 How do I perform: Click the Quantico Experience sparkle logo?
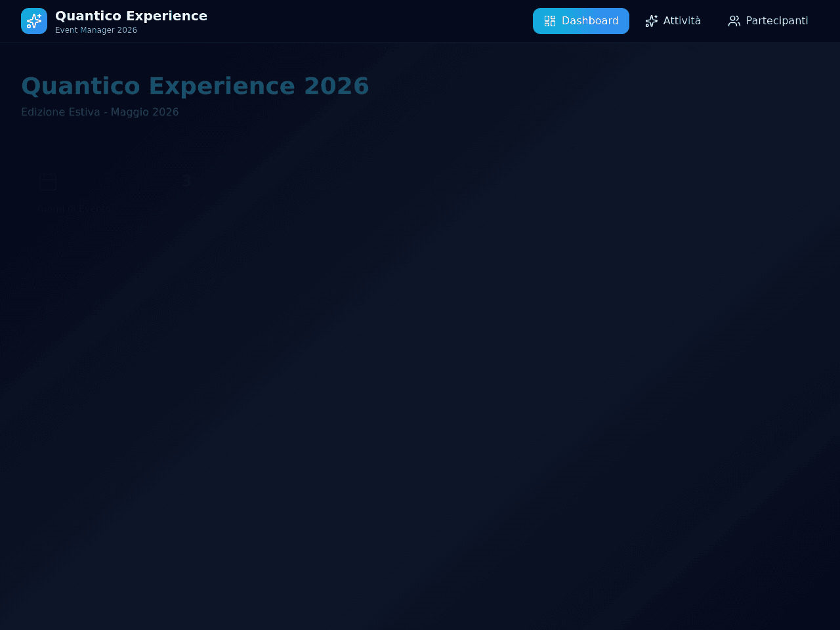click(34, 21)
